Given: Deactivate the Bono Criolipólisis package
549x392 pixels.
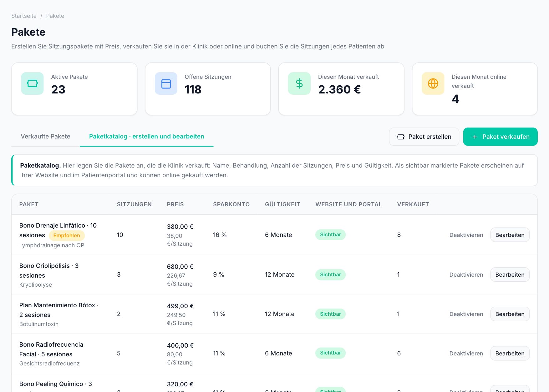Looking at the screenshot, I should tap(466, 274).
